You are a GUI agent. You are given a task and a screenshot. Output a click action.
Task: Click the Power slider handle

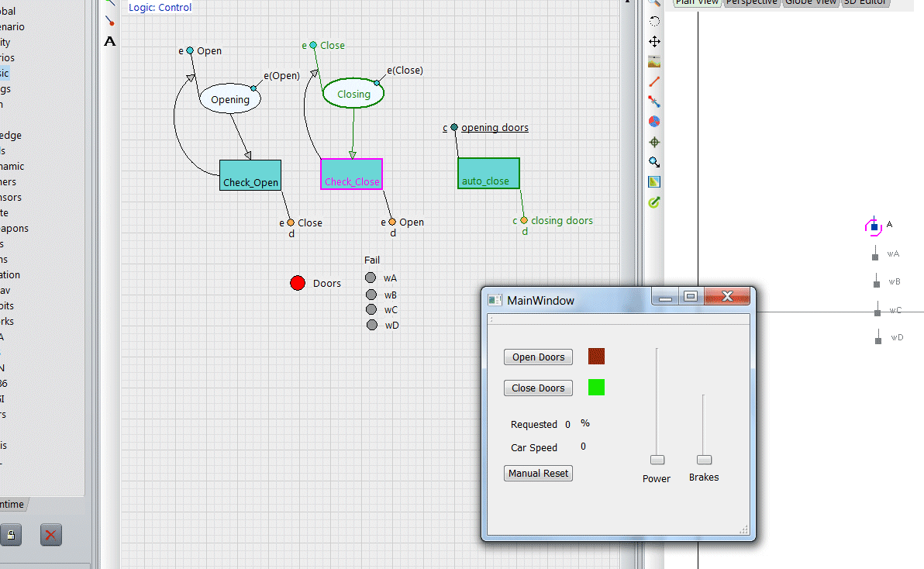click(657, 460)
